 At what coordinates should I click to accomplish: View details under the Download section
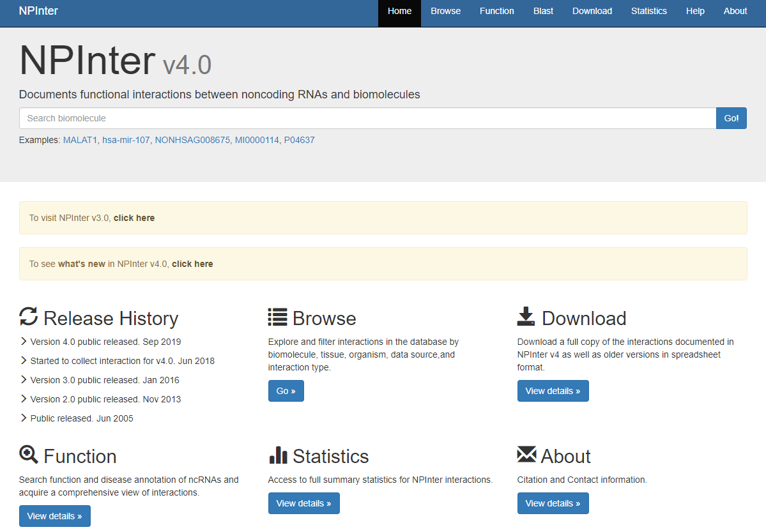coord(553,391)
